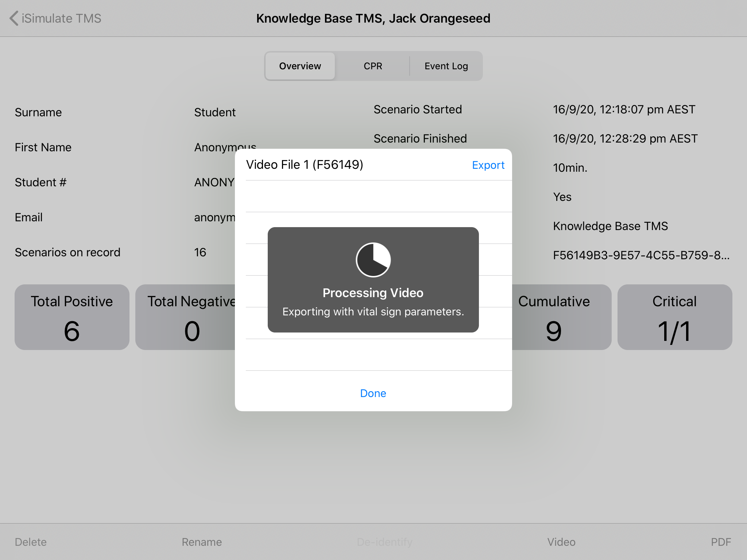Select the Event Log tab
Image resolution: width=747 pixels, height=560 pixels.
point(446,66)
